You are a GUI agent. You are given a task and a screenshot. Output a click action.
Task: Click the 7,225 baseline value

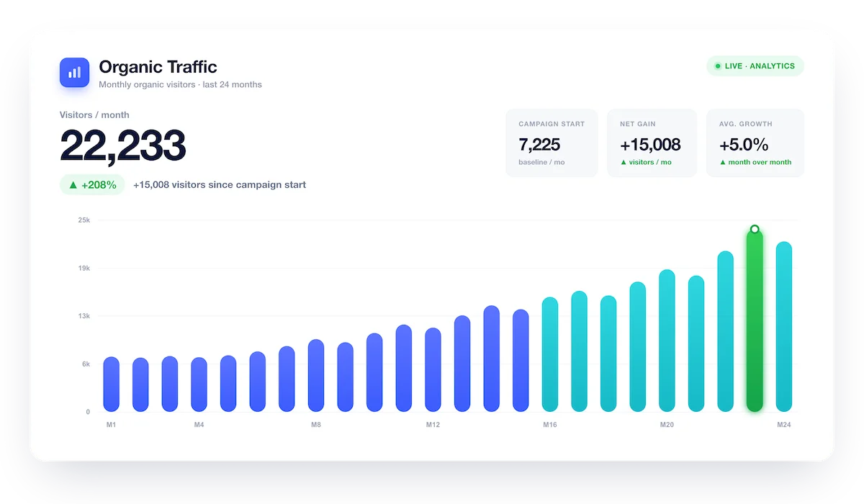click(539, 144)
